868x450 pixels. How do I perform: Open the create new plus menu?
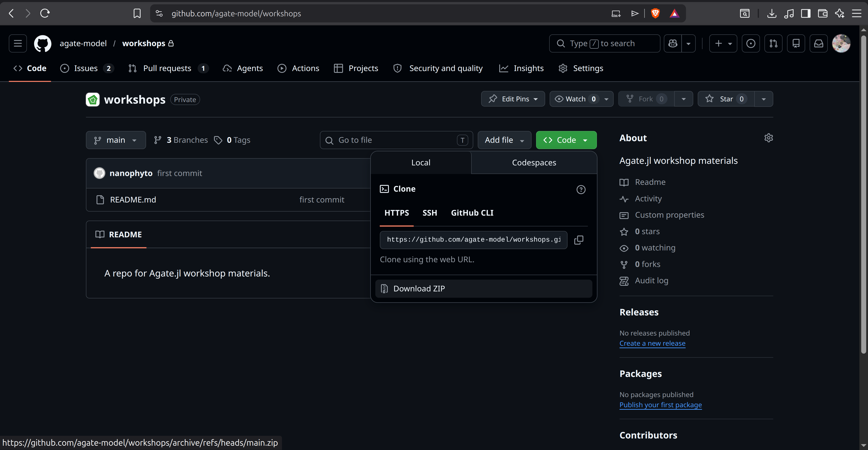pos(723,43)
